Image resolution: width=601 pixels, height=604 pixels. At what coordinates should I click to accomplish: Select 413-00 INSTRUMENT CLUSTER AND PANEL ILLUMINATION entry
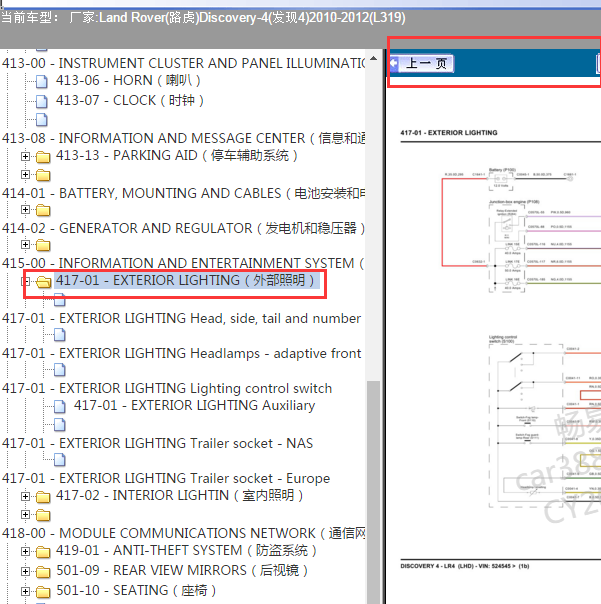click(x=183, y=63)
